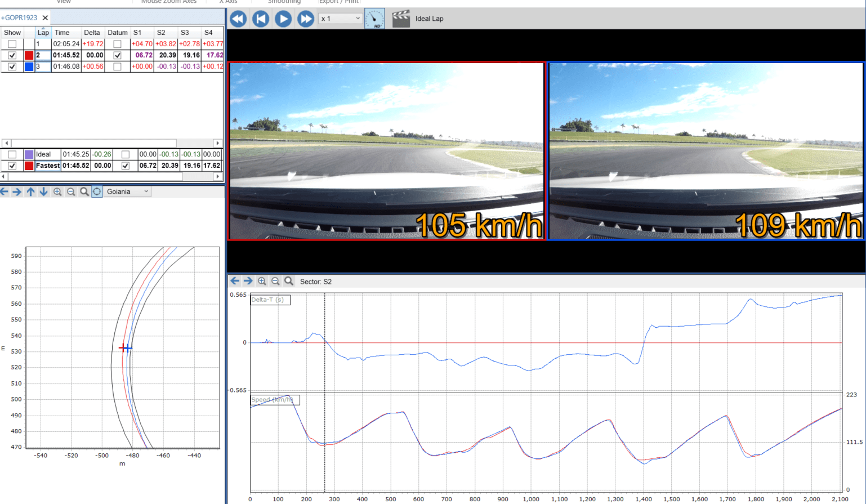Click lap 3 time 01:46.08 cell

pos(66,66)
